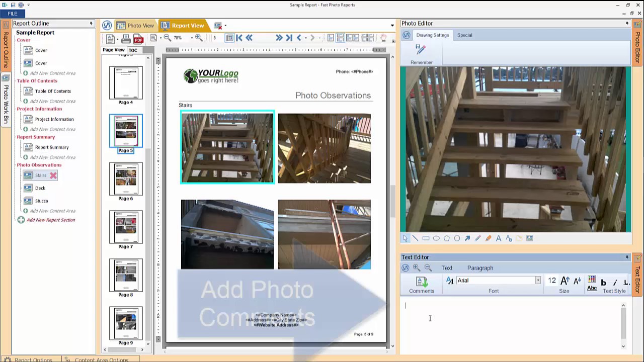Switch to the Photo View tab
Screen dimensions: 644x362
click(x=135, y=26)
